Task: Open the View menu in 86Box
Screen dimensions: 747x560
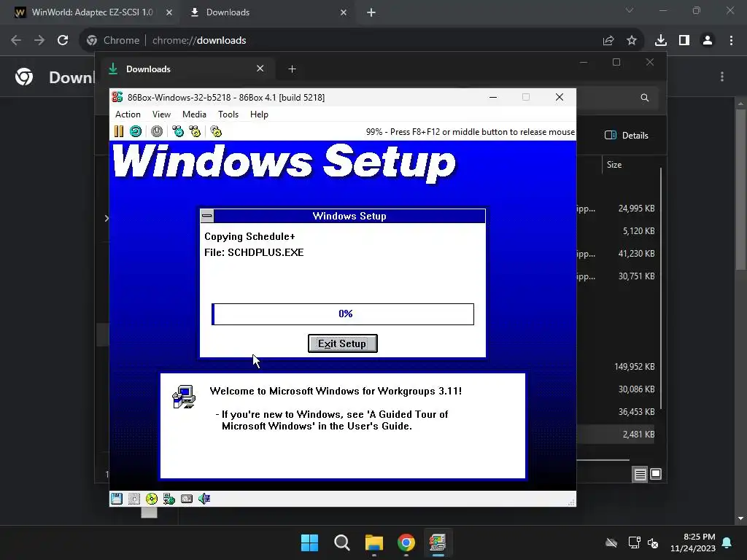Action: click(161, 114)
